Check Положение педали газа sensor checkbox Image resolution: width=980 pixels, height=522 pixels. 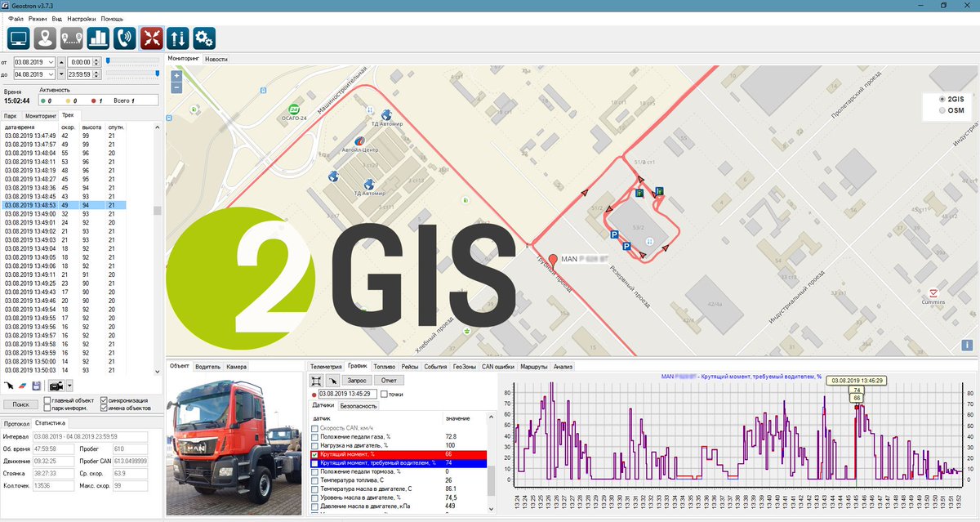[315, 437]
